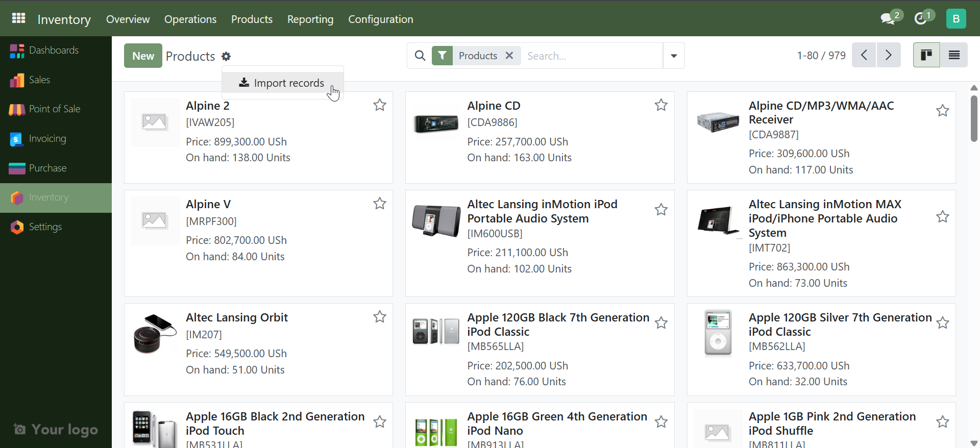
Task: Click reference code [IM600USB]
Action: tap(495, 234)
